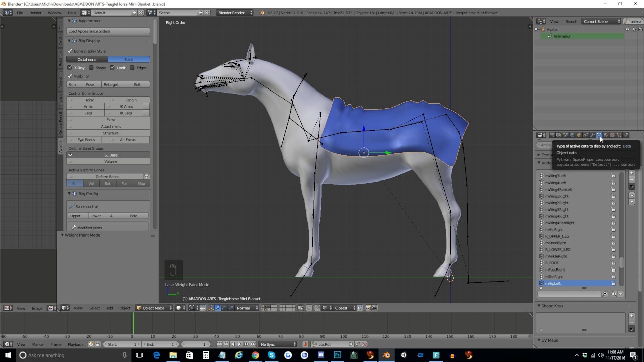Open Photoshop from the taskbar
Image resolution: width=644 pixels, height=362 pixels.
tap(337, 355)
